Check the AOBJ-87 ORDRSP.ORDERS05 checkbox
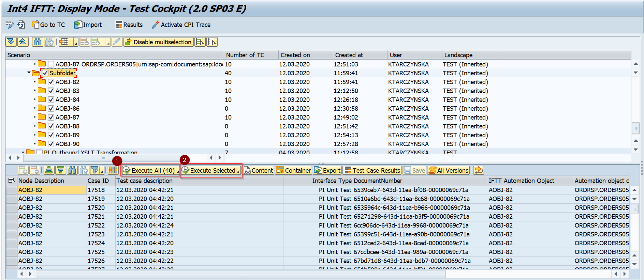The width and height of the screenshot is (644, 280). [x=51, y=64]
